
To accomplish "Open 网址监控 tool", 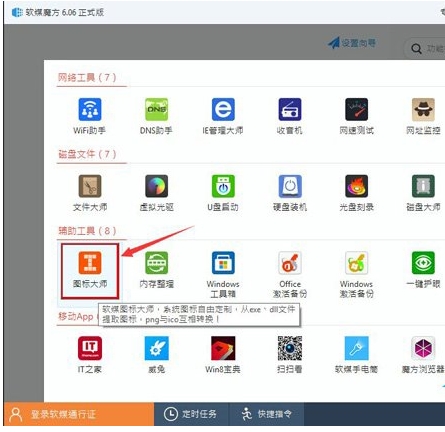I will (x=423, y=116).
